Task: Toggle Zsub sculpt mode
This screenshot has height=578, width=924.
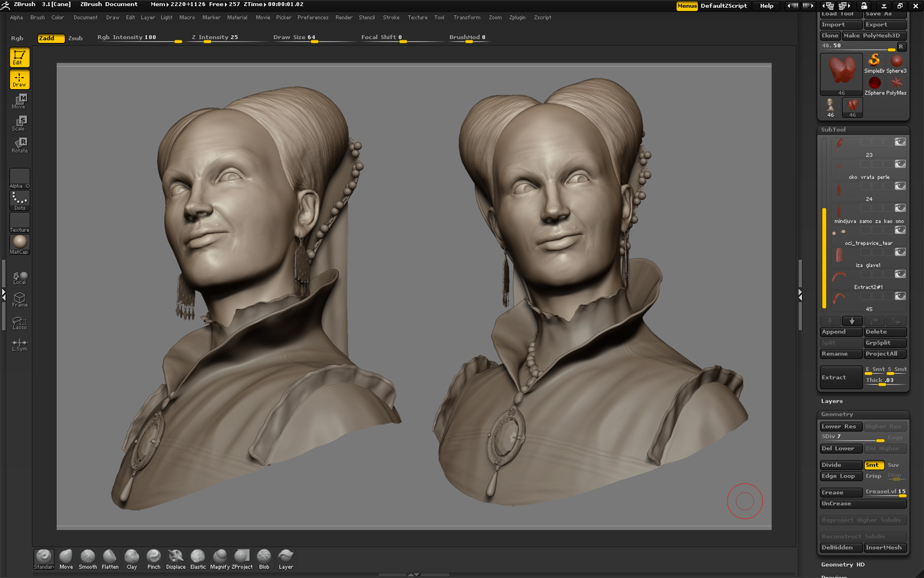Action: click(x=75, y=38)
